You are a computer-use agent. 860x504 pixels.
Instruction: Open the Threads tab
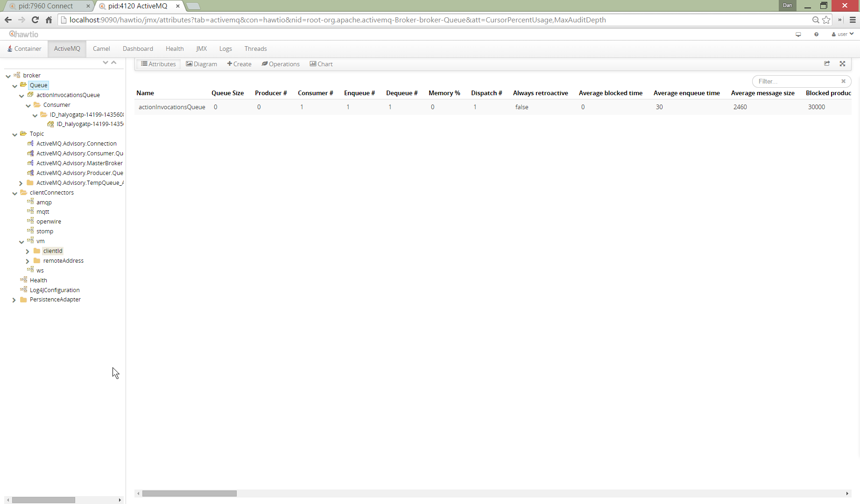pos(255,49)
